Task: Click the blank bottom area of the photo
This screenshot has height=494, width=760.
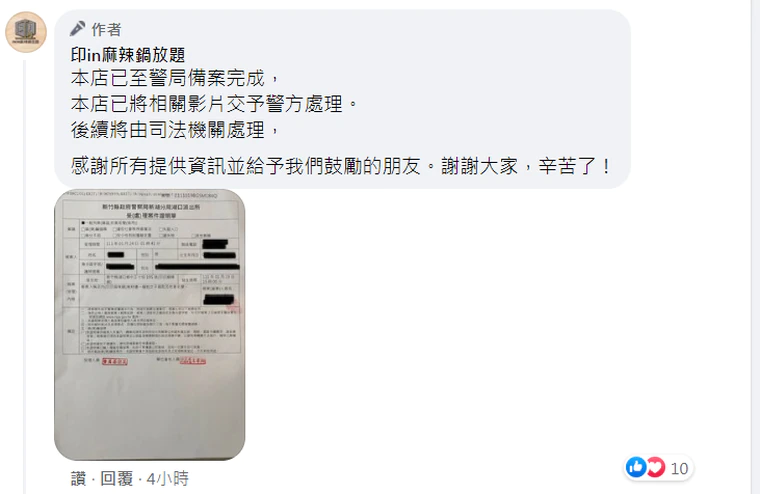Action: tap(150, 412)
